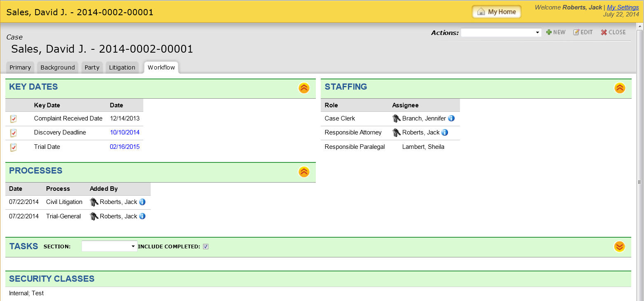
Task: Toggle the checkbox beside Complaint Received Date
Action: point(13,119)
